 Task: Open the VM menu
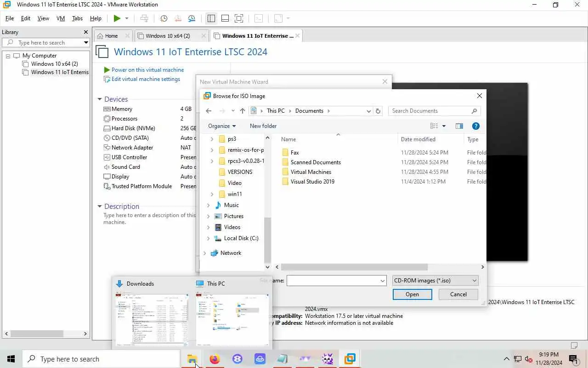click(x=61, y=18)
